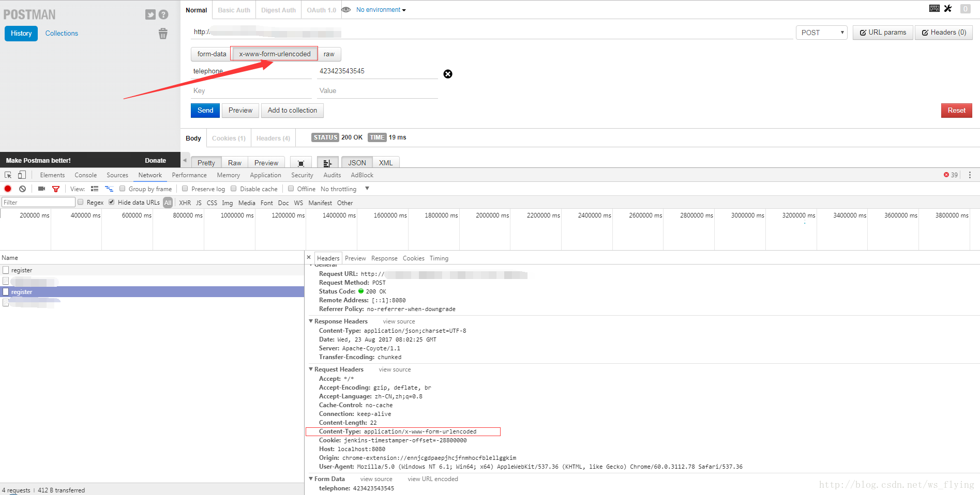The width and height of the screenshot is (980, 495).
Task: Stop recording network log
Action: coord(8,189)
